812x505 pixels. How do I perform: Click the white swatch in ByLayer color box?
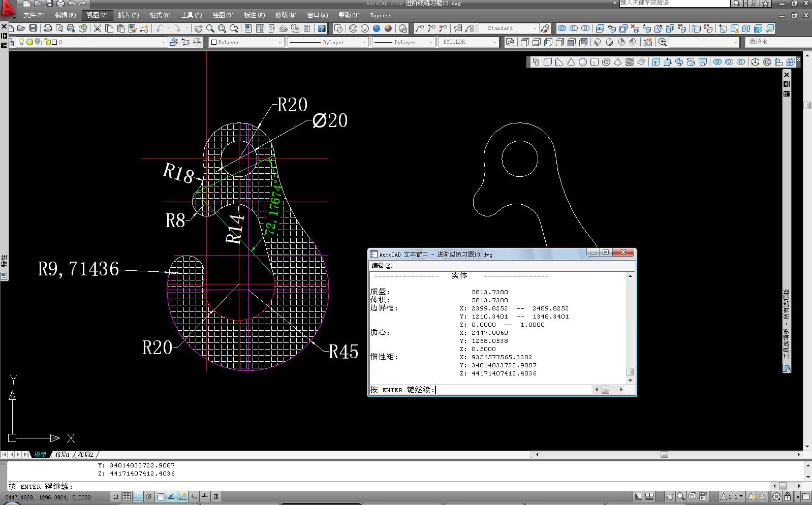click(214, 42)
